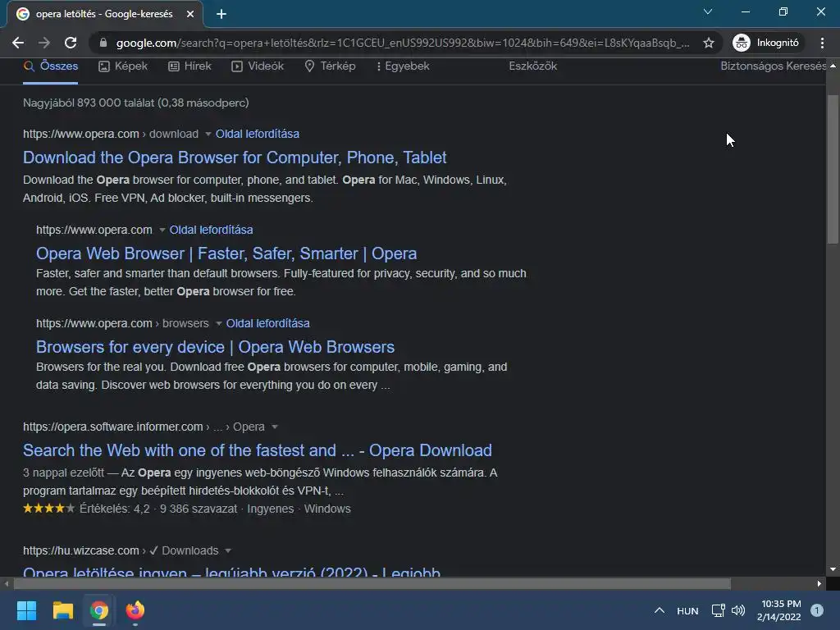This screenshot has height=630, width=840.
Task: Open the Windows Start menu
Action: 26,610
